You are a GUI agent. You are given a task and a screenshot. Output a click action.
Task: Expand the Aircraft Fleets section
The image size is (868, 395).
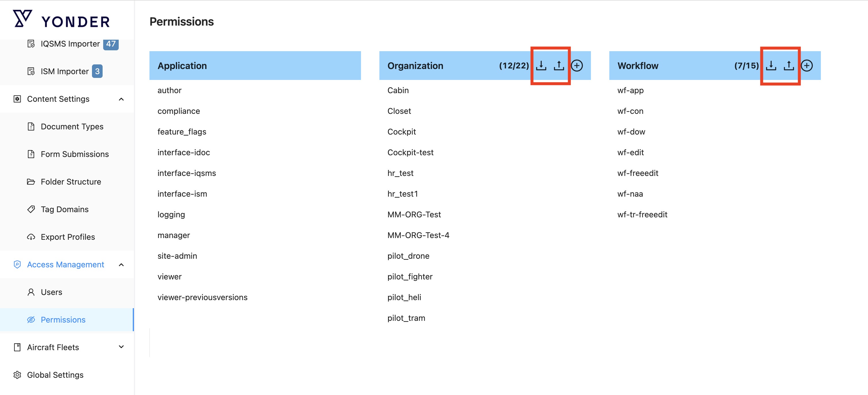pyautogui.click(x=121, y=347)
